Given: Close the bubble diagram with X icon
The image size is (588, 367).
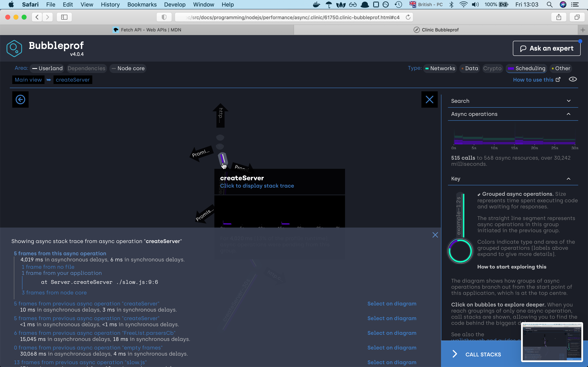Looking at the screenshot, I should click(x=429, y=99).
